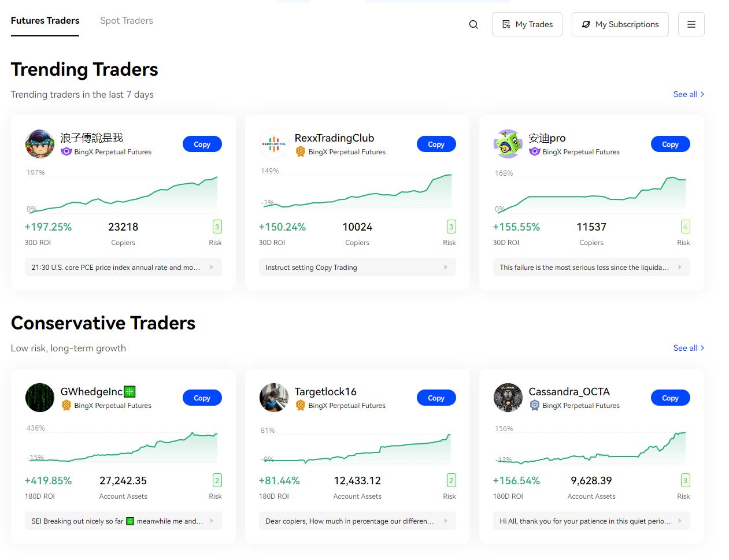Switch to Spot Traders tab
This screenshot has height=560, width=729.
coord(127,21)
